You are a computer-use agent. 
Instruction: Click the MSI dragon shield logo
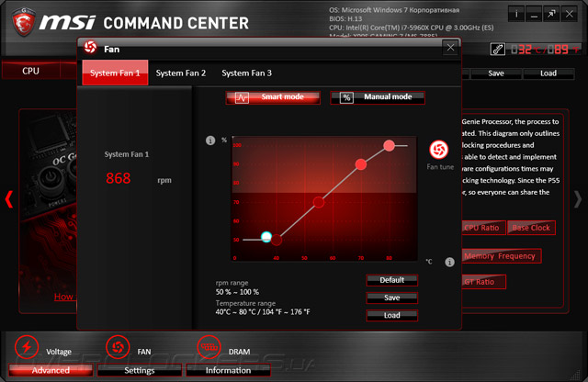tap(24, 22)
